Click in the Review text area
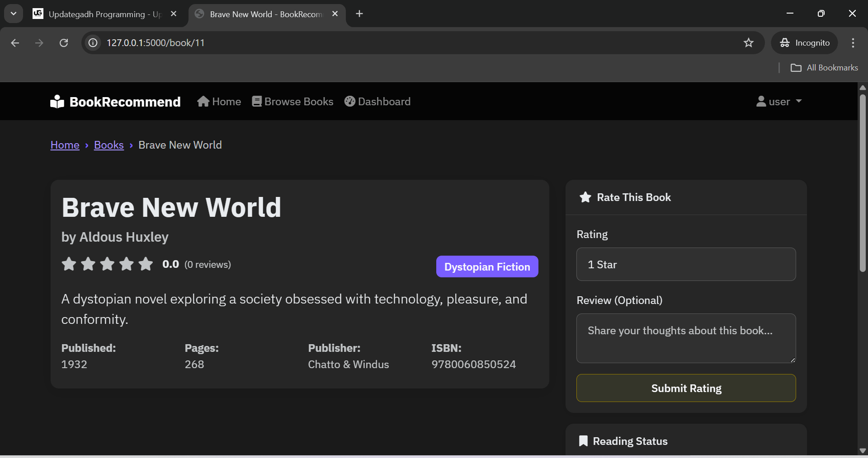Image resolution: width=868 pixels, height=458 pixels. (x=686, y=338)
